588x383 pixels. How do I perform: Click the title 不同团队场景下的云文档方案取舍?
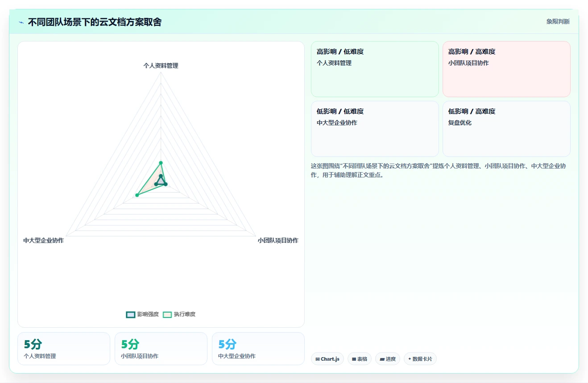[x=95, y=22]
